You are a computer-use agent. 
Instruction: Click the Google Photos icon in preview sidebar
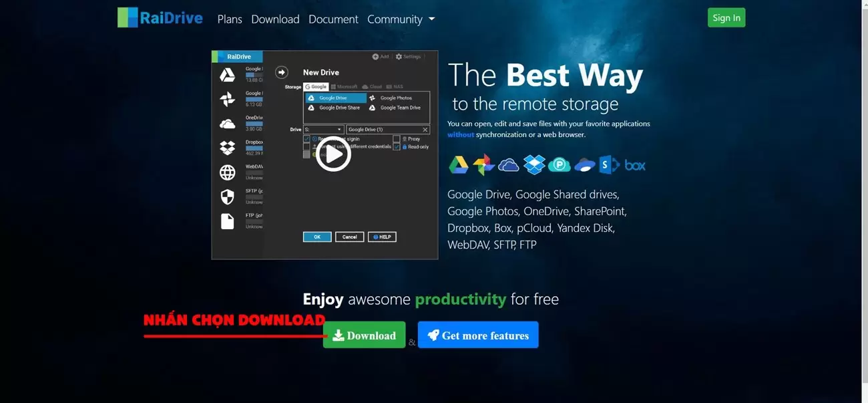click(x=228, y=99)
